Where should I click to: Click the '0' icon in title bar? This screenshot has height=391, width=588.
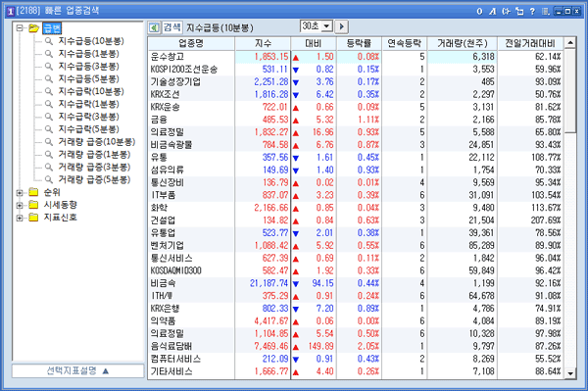click(479, 11)
